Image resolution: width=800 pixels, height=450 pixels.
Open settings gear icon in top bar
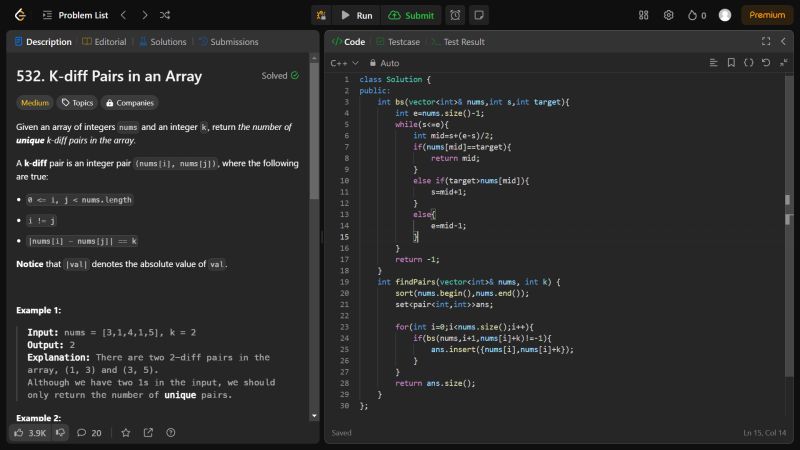click(x=668, y=15)
